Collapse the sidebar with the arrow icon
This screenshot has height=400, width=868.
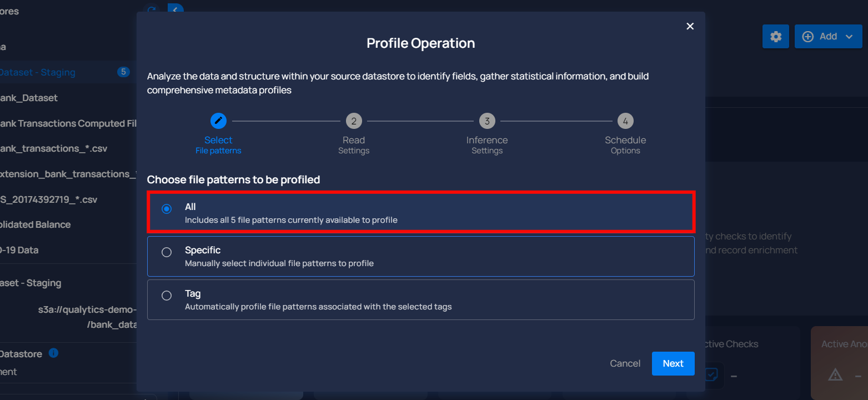(x=175, y=10)
